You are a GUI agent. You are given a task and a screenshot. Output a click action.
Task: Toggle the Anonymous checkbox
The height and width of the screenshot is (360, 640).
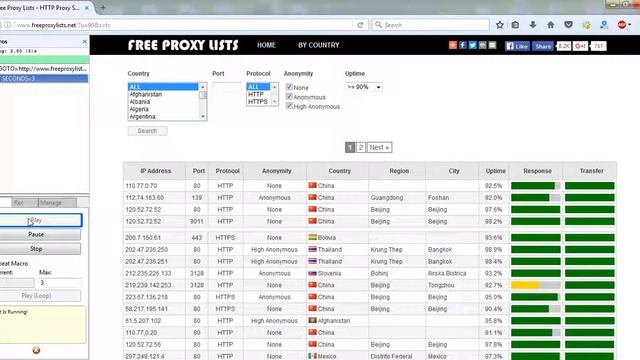[289, 97]
